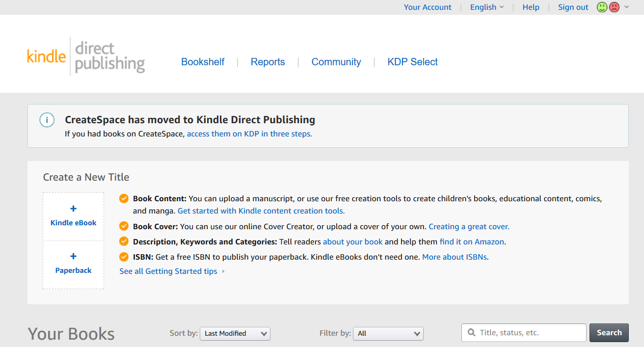
Task: Click the plus icon for Paperback
Action: click(x=74, y=256)
